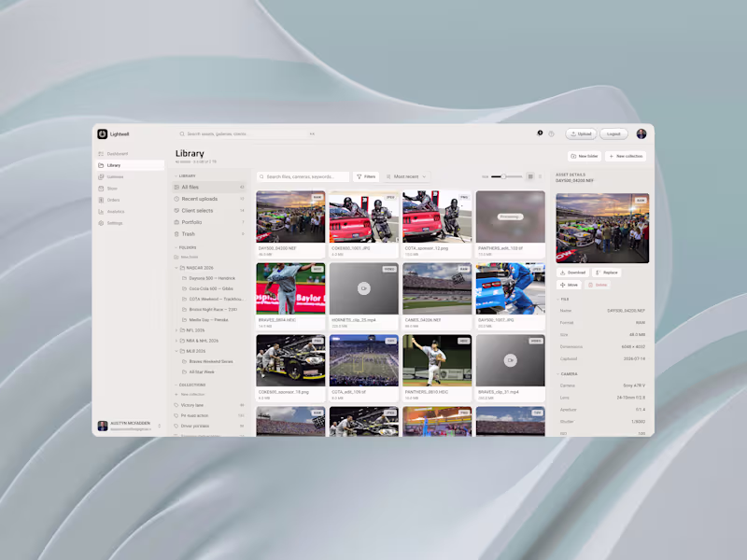Create a New folder from header
Viewport: 747px width, 560px height.
pyautogui.click(x=585, y=156)
